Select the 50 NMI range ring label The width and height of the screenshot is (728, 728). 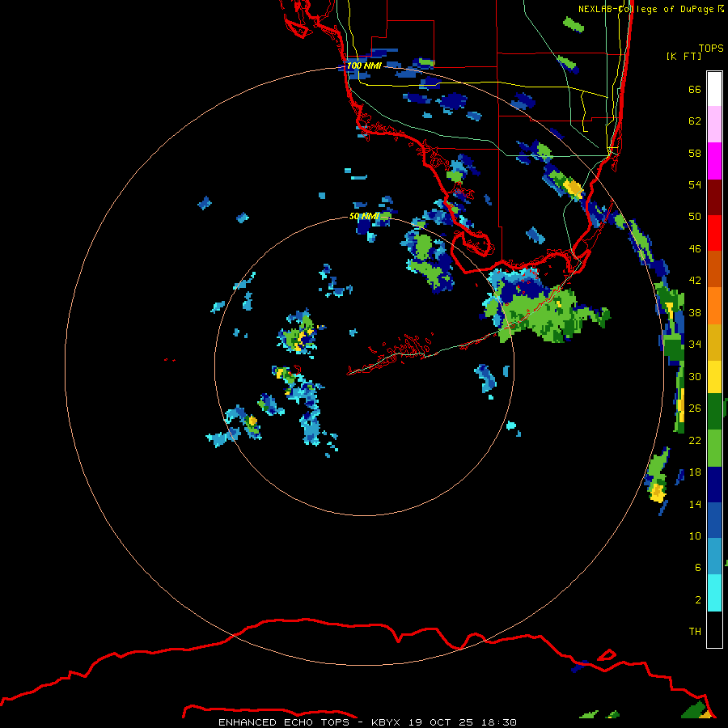point(364,216)
